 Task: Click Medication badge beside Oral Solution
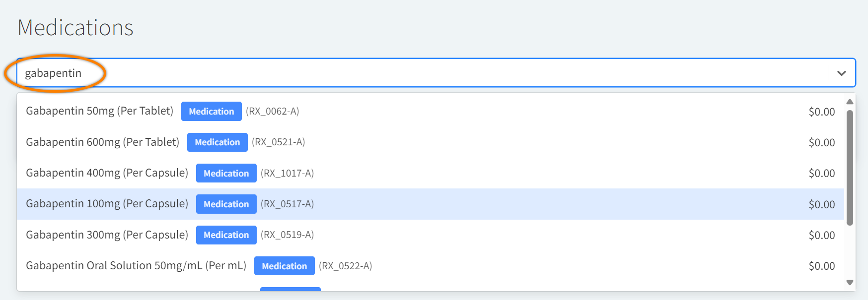(285, 266)
